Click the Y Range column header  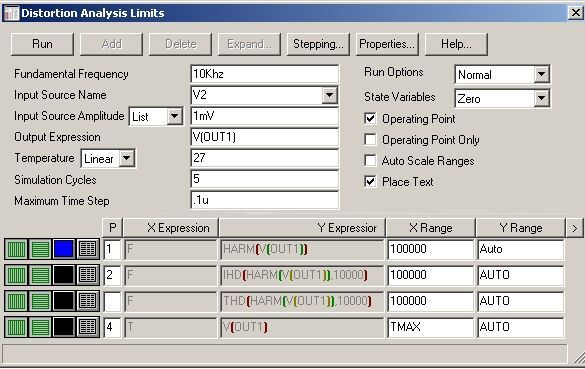(520, 228)
